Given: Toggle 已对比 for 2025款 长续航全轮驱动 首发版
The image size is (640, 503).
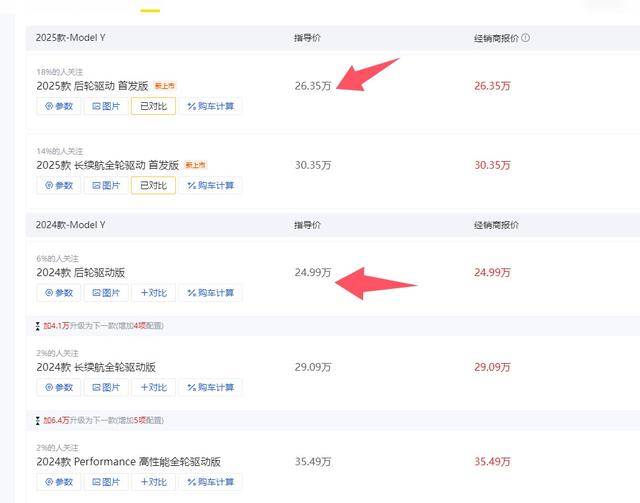Looking at the screenshot, I should [153, 185].
